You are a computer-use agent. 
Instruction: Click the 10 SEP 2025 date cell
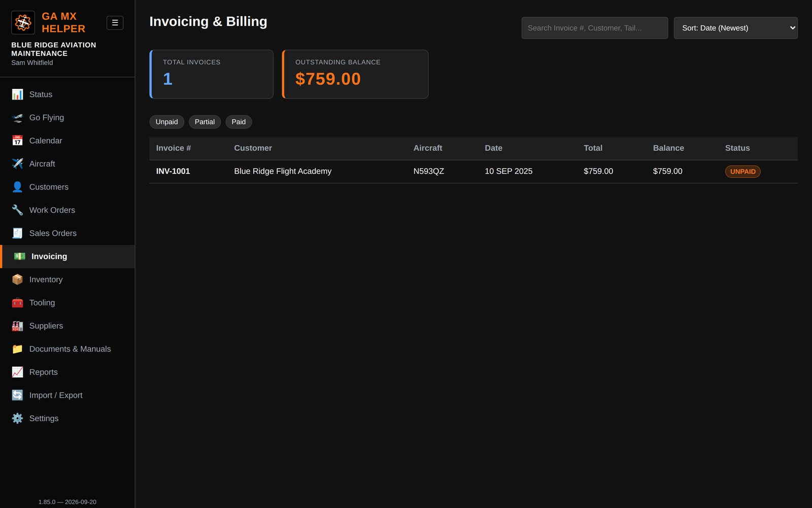tap(509, 171)
